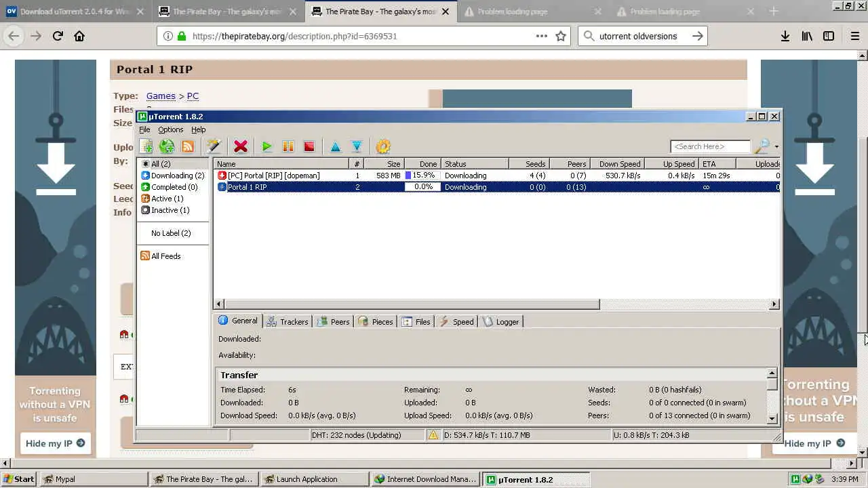Sort torrents by Size column header
The height and width of the screenshot is (488, 868).
click(x=384, y=164)
